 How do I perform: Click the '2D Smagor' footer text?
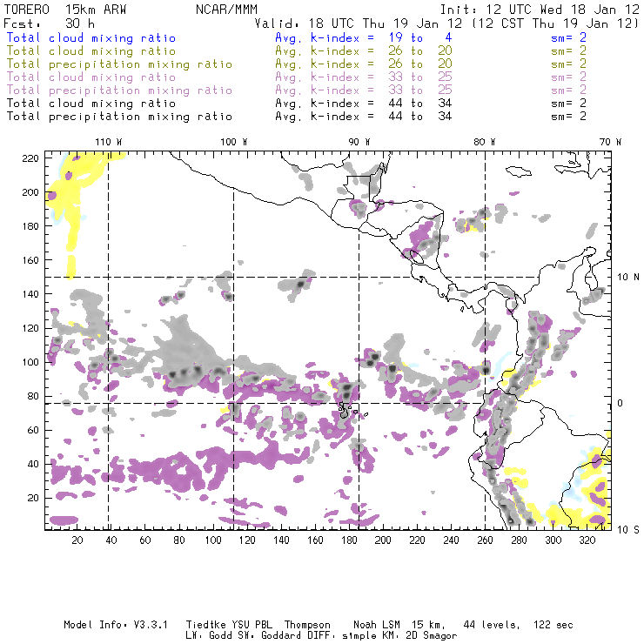pyautogui.click(x=432, y=636)
